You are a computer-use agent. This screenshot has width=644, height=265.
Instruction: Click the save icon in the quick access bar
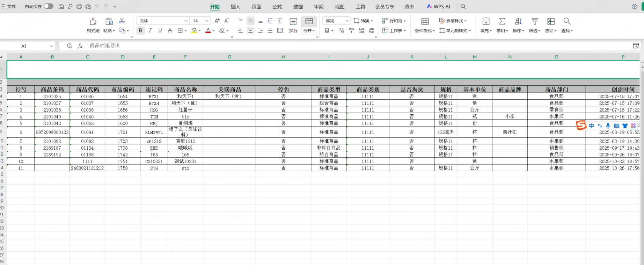[x=61, y=6]
